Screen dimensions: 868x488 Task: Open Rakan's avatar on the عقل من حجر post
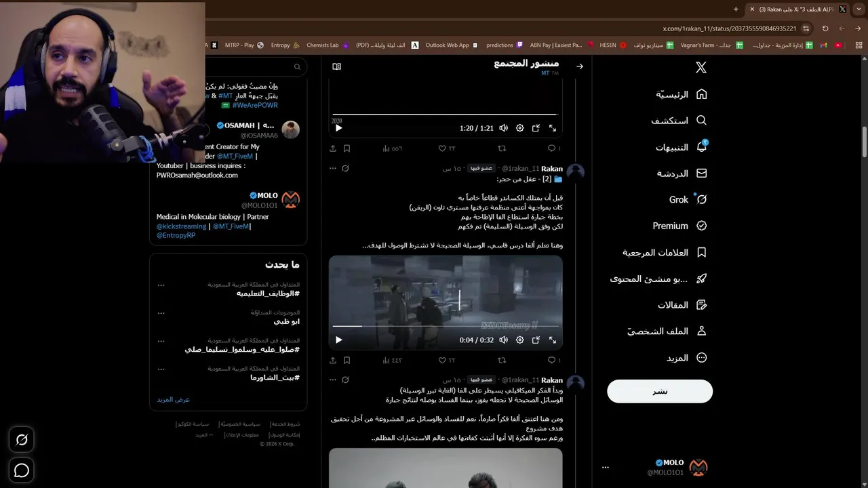pyautogui.click(x=575, y=172)
